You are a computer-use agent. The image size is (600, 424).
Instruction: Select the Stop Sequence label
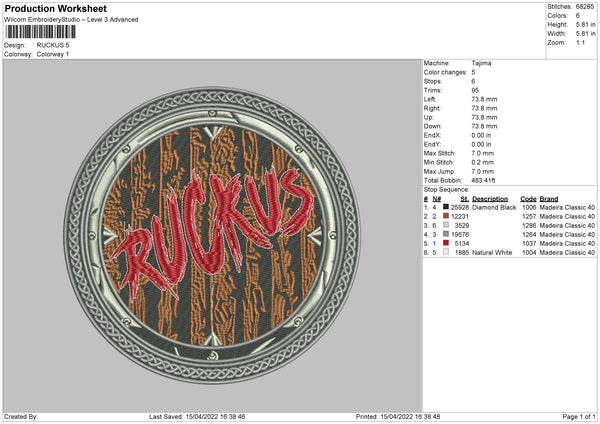pyautogui.click(x=446, y=188)
